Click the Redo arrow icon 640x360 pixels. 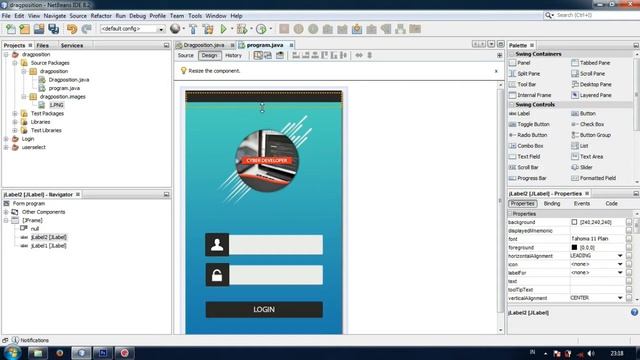coord(86,29)
